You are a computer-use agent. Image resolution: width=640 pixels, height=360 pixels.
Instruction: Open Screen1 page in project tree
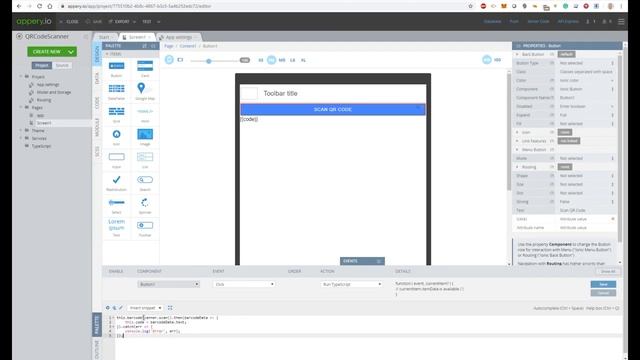click(44, 123)
